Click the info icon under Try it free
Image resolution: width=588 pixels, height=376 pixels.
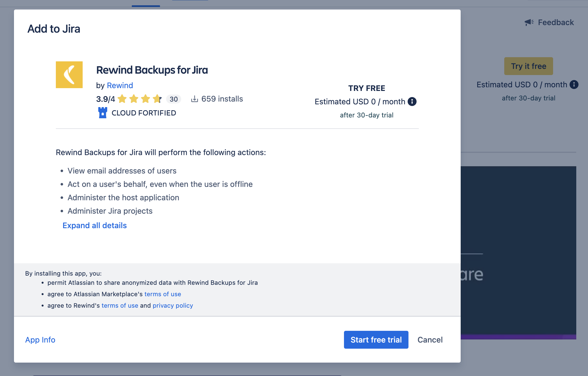tap(575, 85)
